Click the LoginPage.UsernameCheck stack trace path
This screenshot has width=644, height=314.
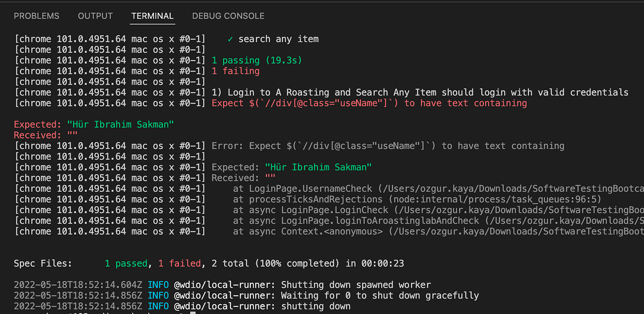tap(438, 188)
